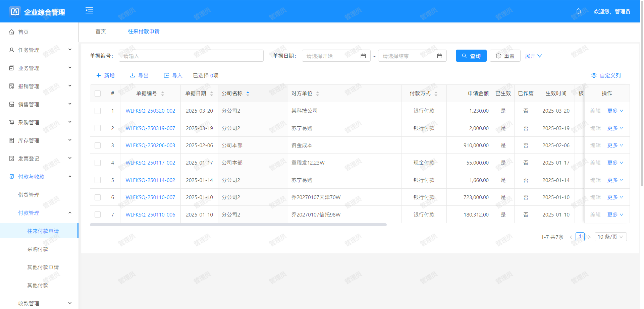Sort by 对方单位 using its sort arrows
The height and width of the screenshot is (309, 644).
(x=318, y=94)
